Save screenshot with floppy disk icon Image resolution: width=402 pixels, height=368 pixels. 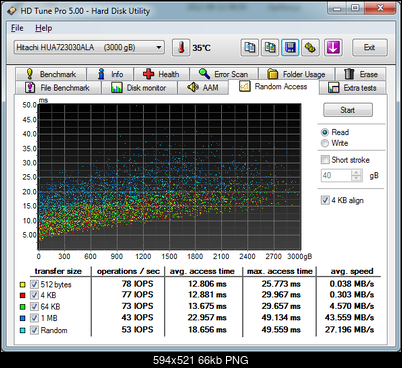tap(290, 48)
